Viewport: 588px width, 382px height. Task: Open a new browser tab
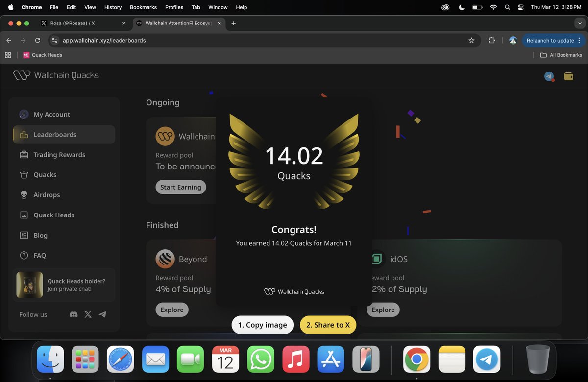tap(234, 23)
